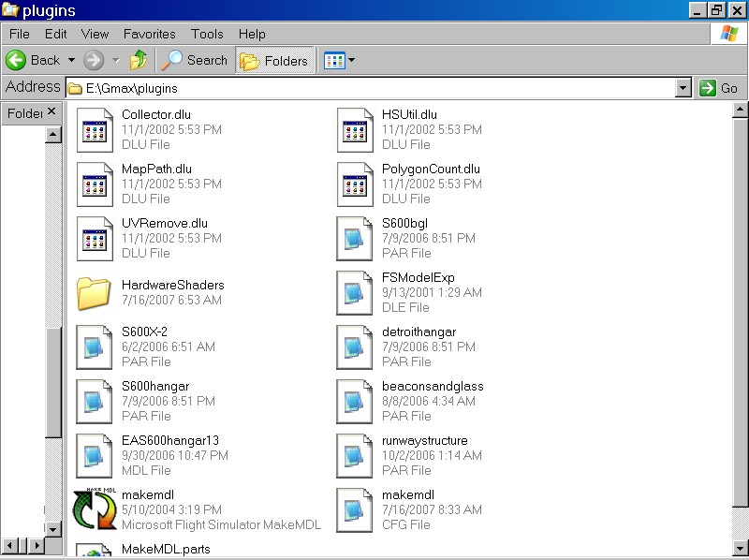Click the Back navigation button
Viewport: 749px width, 560px height.
pyautogui.click(x=34, y=60)
